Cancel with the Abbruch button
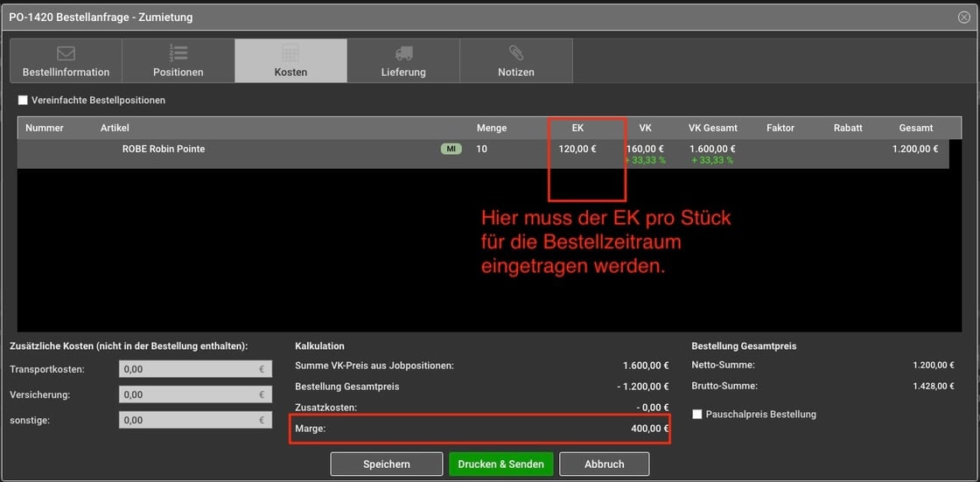Screen dimensions: 980x482 [x=604, y=465]
